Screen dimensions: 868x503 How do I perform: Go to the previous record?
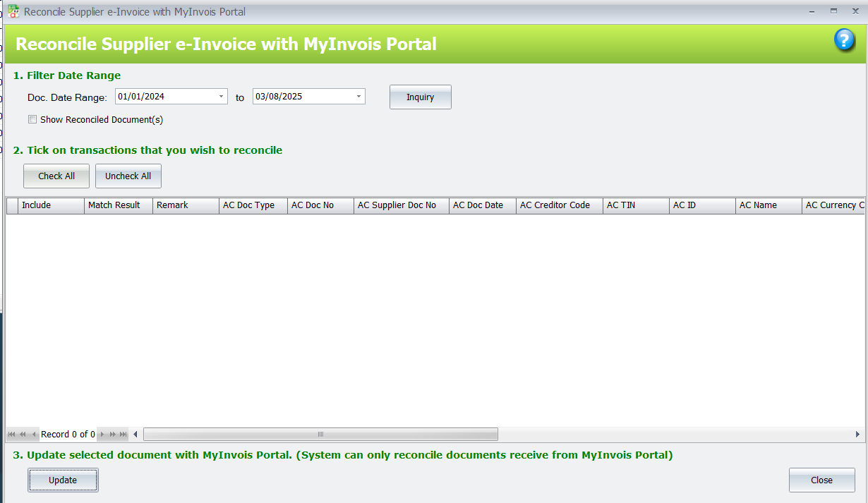33,435
